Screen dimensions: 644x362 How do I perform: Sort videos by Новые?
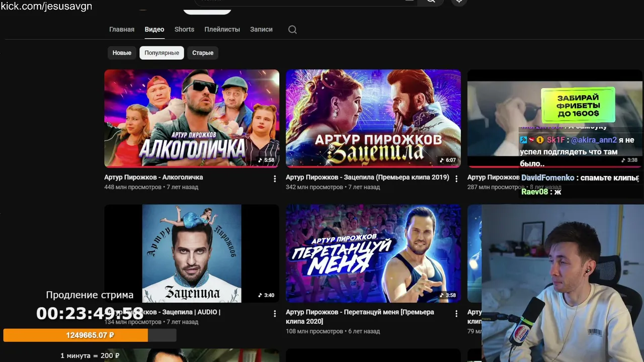point(122,53)
